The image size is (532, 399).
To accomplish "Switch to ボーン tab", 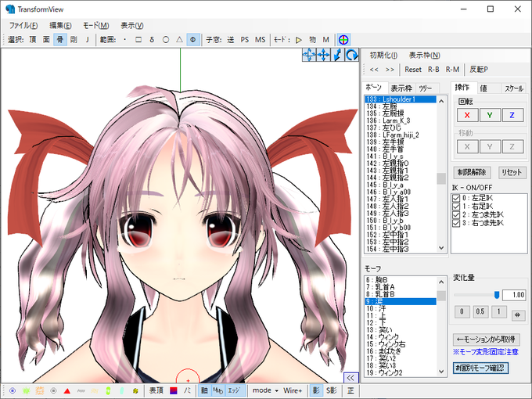I will (x=373, y=88).
